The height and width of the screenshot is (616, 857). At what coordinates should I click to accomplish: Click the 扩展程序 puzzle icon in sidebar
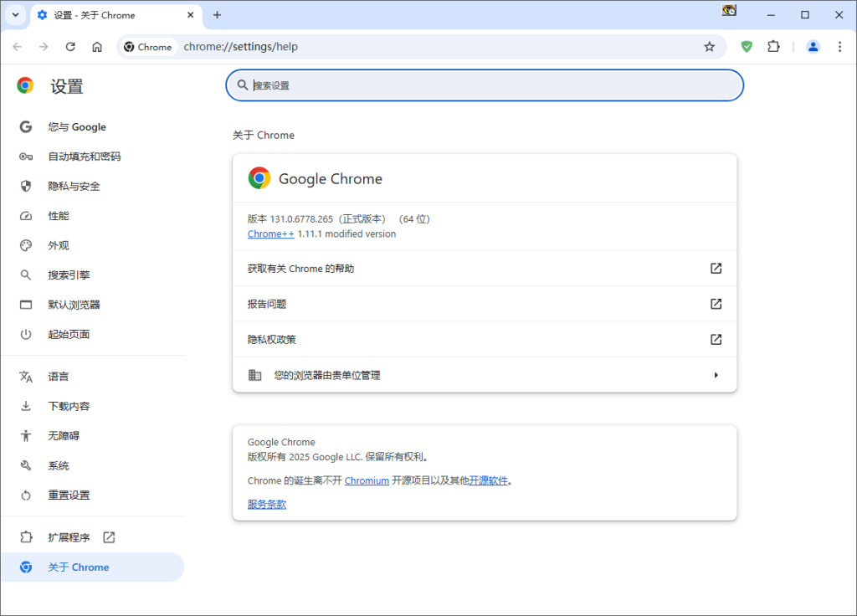[x=26, y=537]
